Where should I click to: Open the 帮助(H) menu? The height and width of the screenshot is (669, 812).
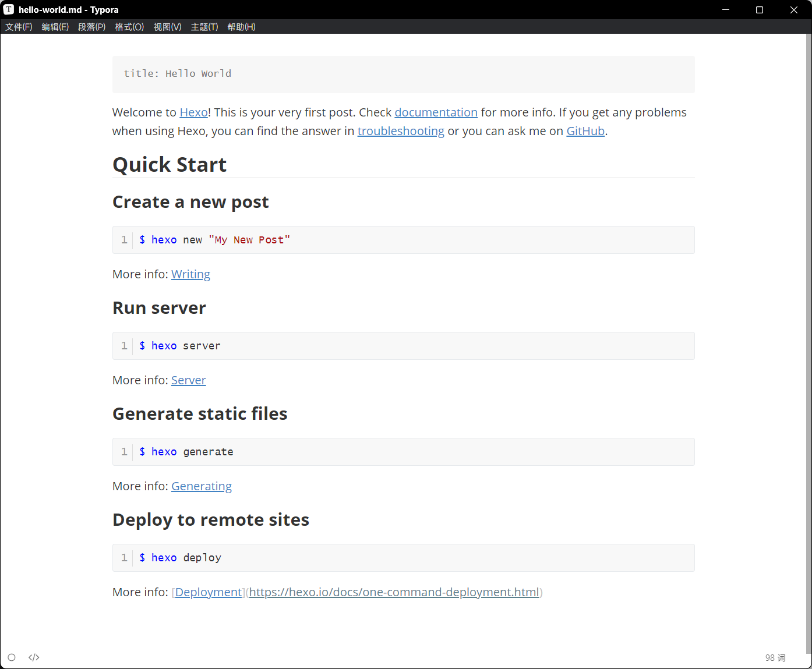coord(241,27)
